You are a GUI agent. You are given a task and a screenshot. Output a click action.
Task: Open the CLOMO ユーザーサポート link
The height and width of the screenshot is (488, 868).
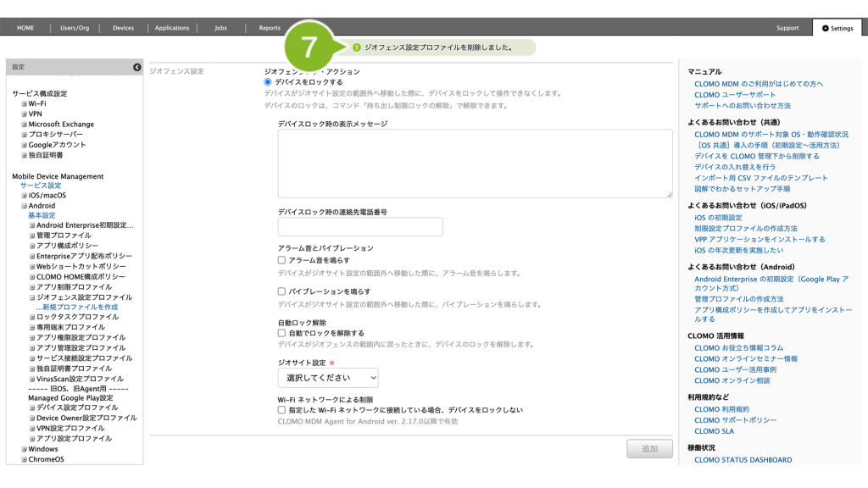coord(735,95)
